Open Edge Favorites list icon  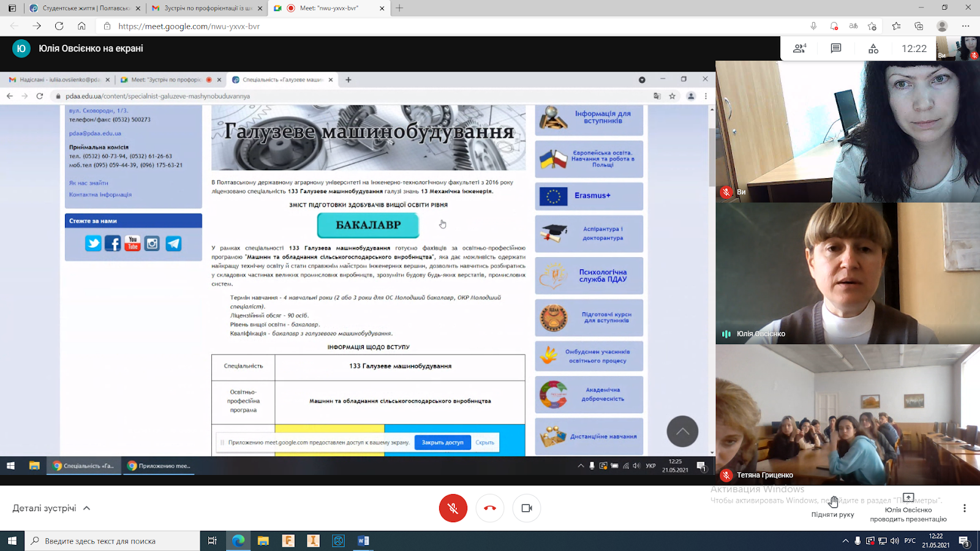point(896,26)
